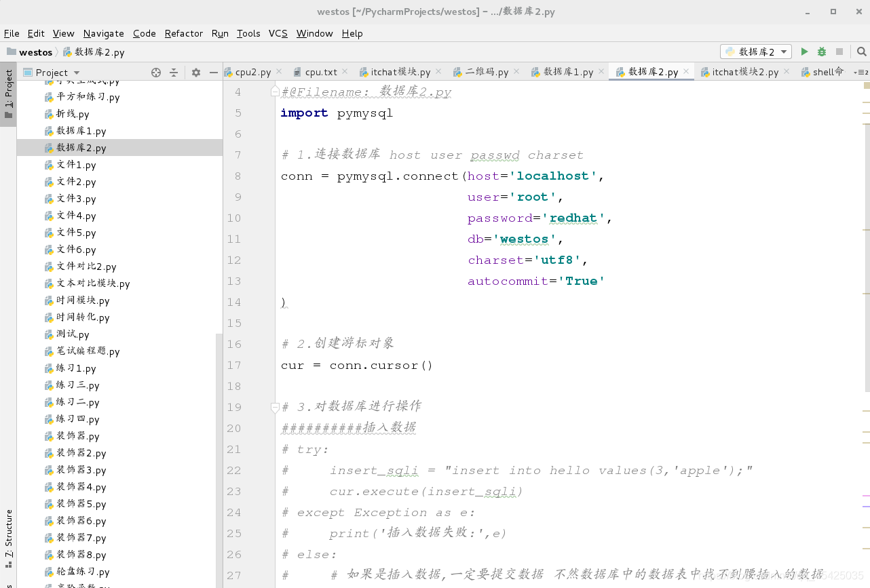Switch to the 二维码.py tab
This screenshot has width=870, height=588.
[486, 72]
